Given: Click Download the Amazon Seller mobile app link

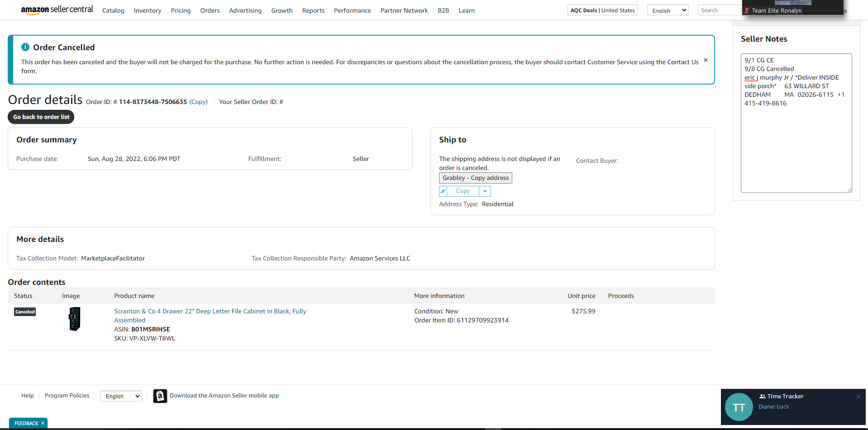Looking at the screenshot, I should pos(224,396).
